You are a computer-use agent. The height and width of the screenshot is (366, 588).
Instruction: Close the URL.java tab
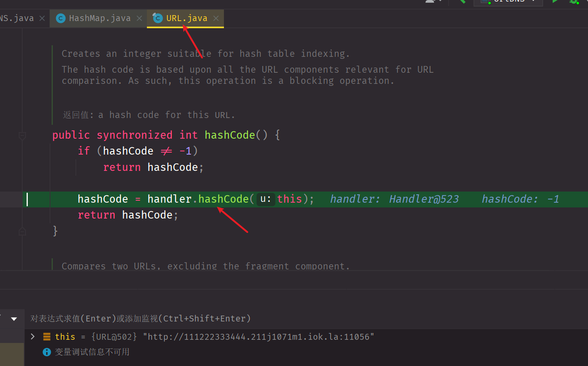216,18
